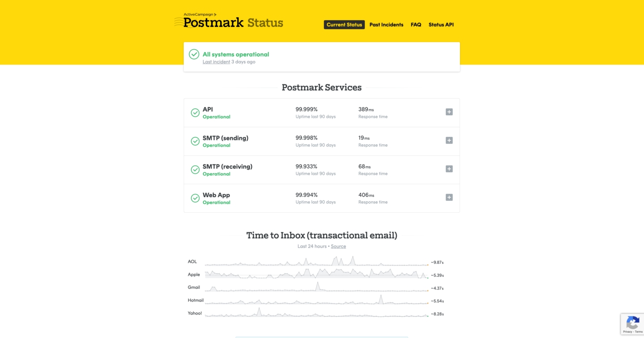Image resolution: width=644 pixels, height=338 pixels.
Task: Open the Time to Inbox Source link
Action: 339,246
